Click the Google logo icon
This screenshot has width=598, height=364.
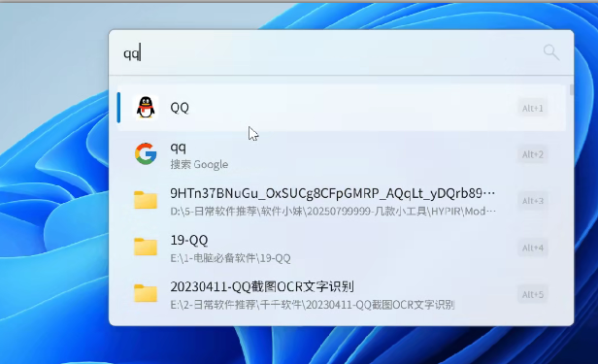point(146,154)
